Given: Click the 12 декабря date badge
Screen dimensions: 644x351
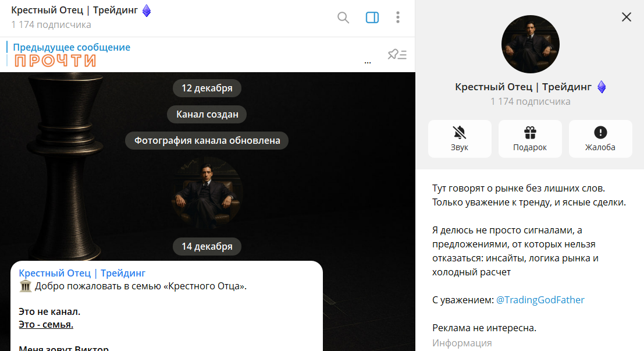Looking at the screenshot, I should pos(207,88).
